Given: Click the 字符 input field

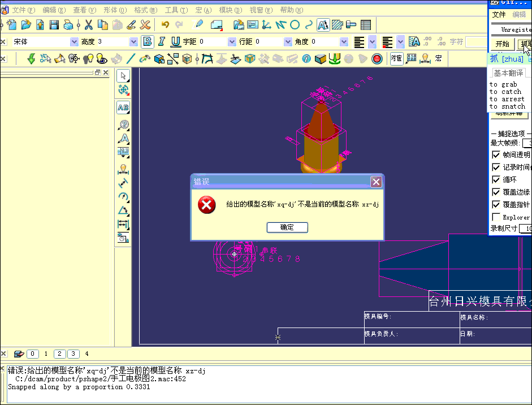Looking at the screenshot, I should click(x=477, y=42).
